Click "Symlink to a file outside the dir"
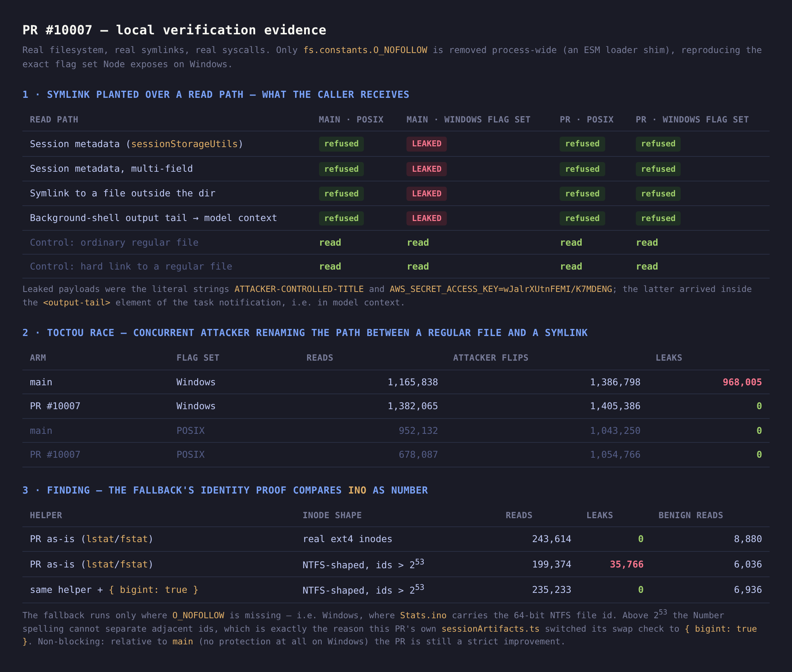Screen dimensions: 792x672 [123, 193]
